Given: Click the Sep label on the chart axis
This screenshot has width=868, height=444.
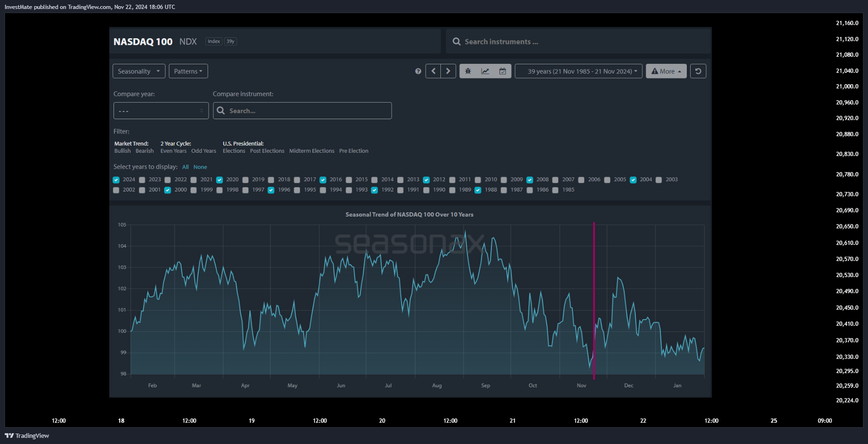Looking at the screenshot, I should coord(486,385).
